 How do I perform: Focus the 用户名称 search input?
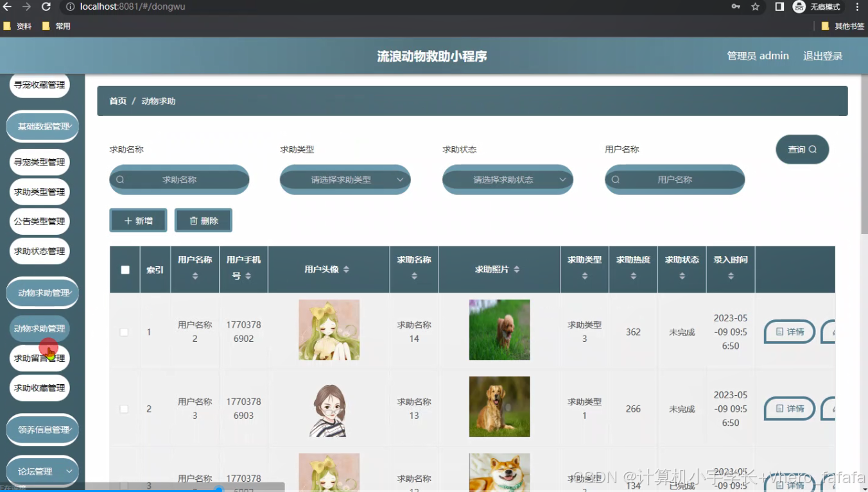(675, 180)
